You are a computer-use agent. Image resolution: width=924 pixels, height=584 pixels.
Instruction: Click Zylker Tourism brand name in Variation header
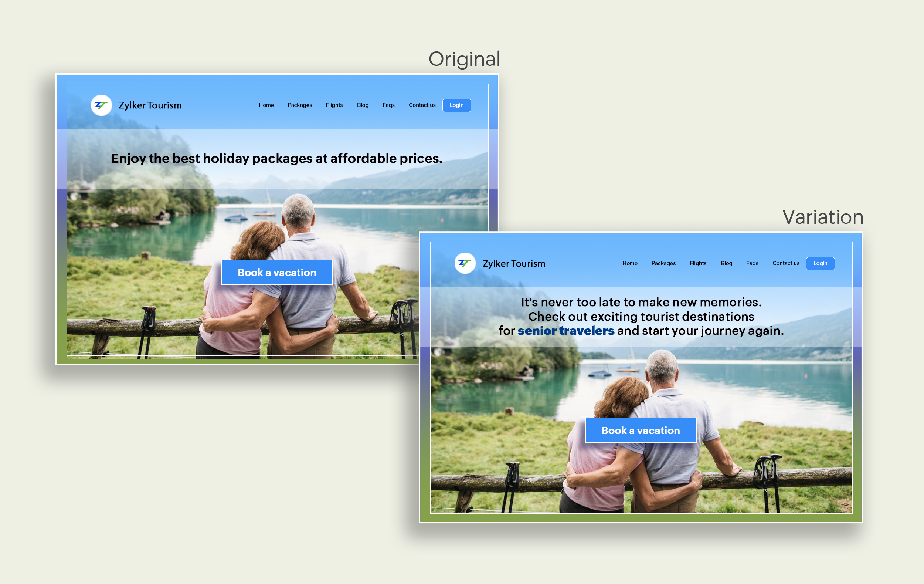coord(513,264)
